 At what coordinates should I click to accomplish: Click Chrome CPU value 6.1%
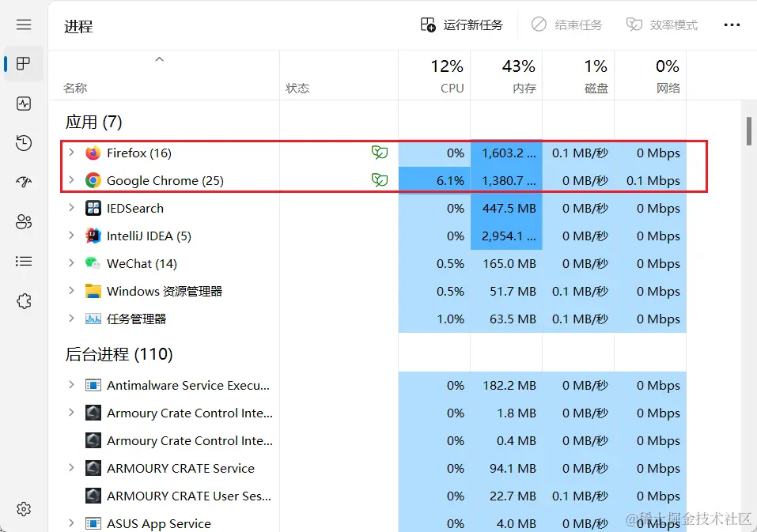[x=450, y=181]
